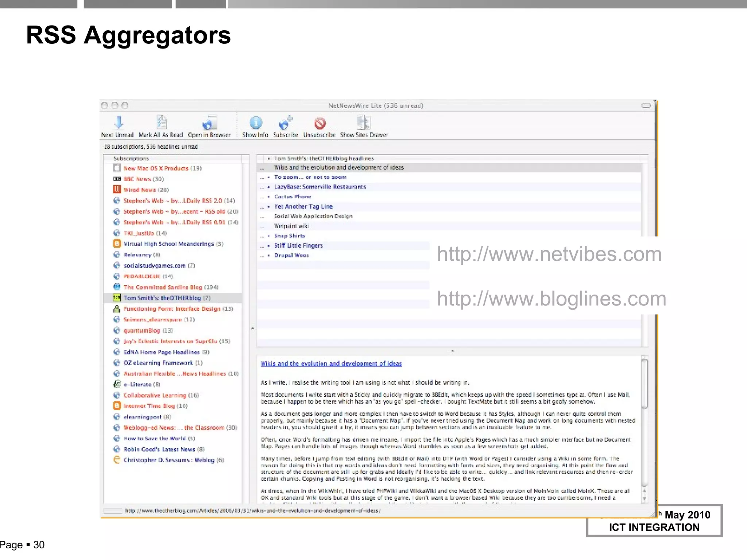Select Tom Smith's theOTHERblog subscription
The image size is (747, 560).
pos(172,298)
